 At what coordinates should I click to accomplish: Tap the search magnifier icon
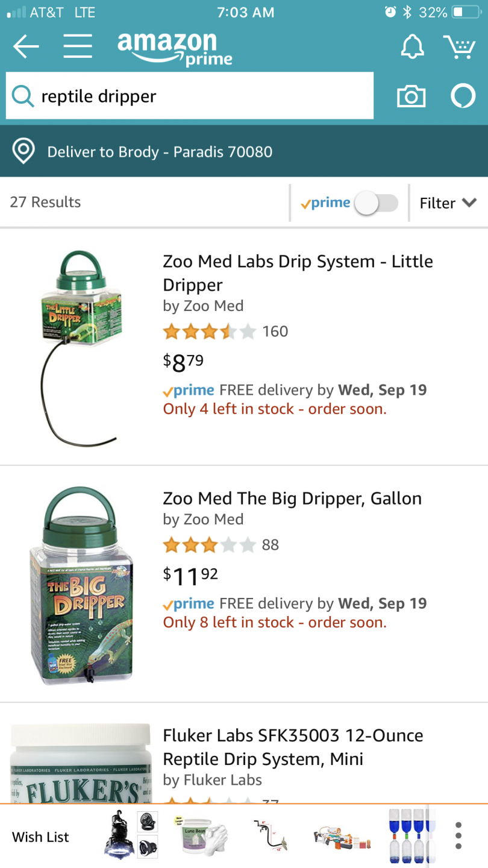click(23, 96)
